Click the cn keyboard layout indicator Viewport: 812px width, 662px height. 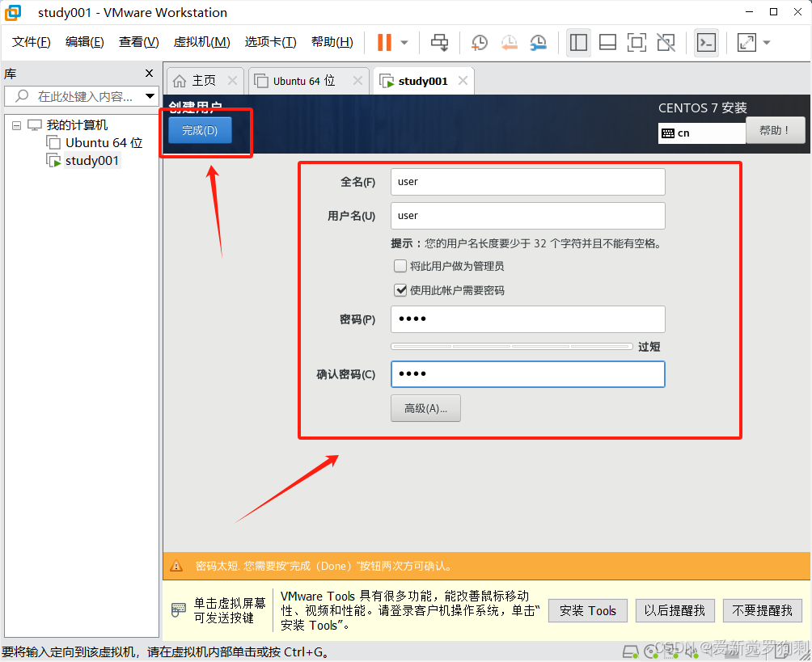coord(702,133)
